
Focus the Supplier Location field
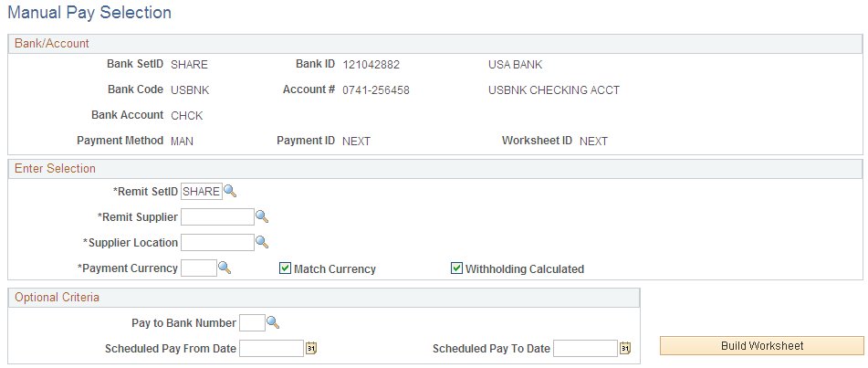coord(217,243)
